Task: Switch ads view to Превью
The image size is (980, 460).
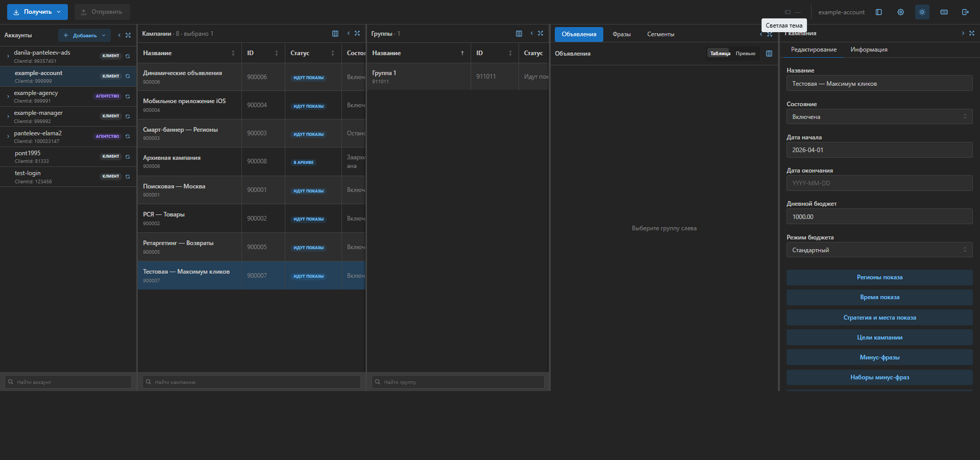Action: [x=745, y=54]
